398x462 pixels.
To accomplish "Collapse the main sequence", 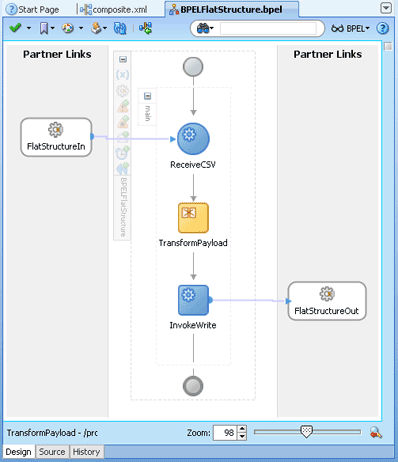I will pos(147,96).
